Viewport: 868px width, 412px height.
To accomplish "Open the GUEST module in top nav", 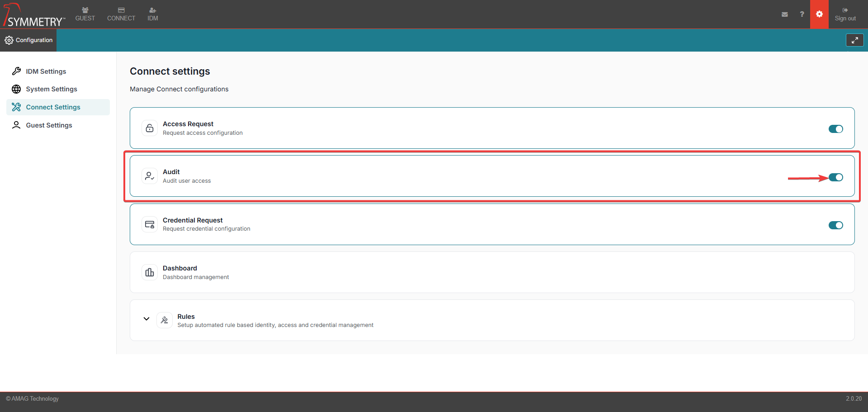I will [85, 14].
